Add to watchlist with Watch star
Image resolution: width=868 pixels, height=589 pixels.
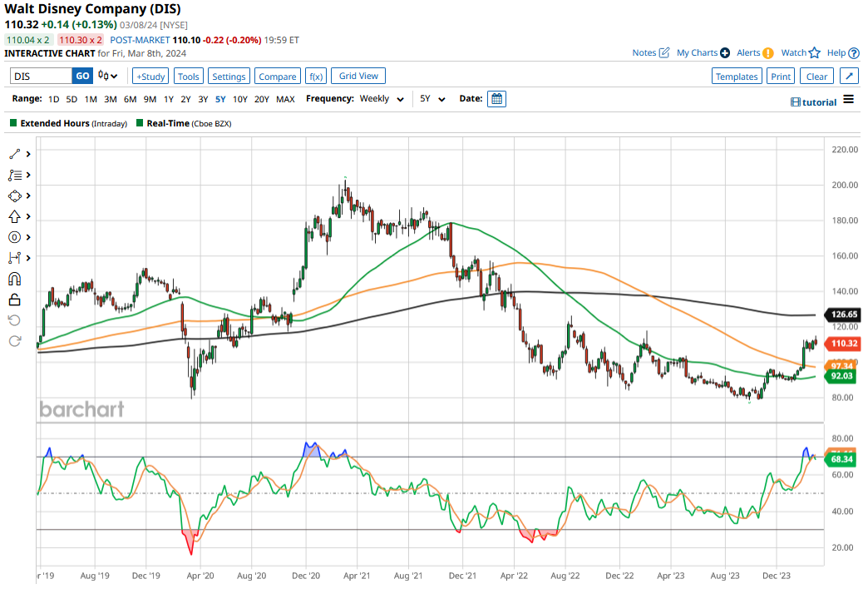coord(801,52)
